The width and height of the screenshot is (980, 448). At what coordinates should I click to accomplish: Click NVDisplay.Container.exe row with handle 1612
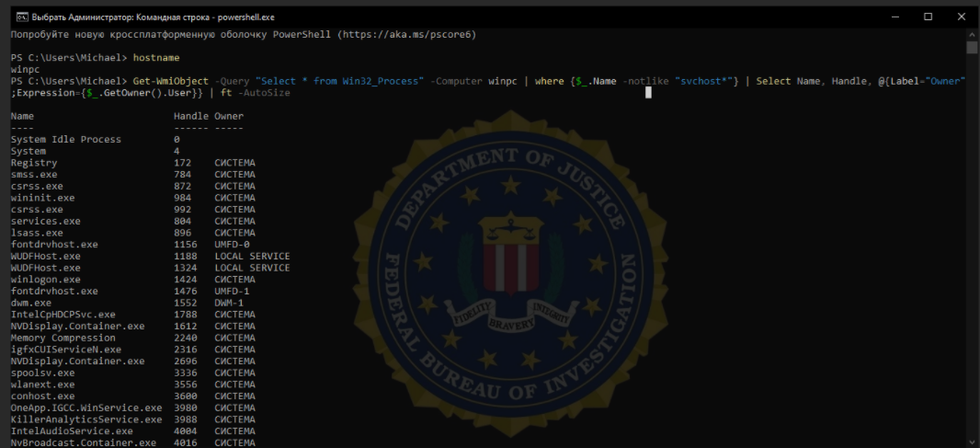click(x=133, y=326)
